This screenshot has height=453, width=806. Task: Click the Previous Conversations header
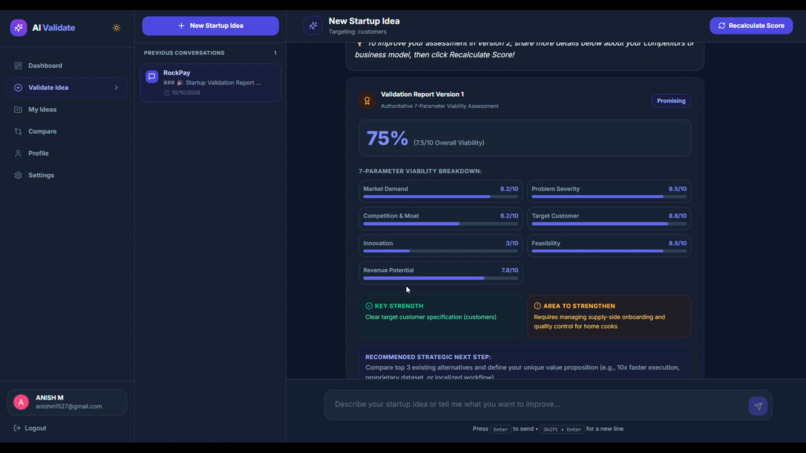pyautogui.click(x=184, y=53)
